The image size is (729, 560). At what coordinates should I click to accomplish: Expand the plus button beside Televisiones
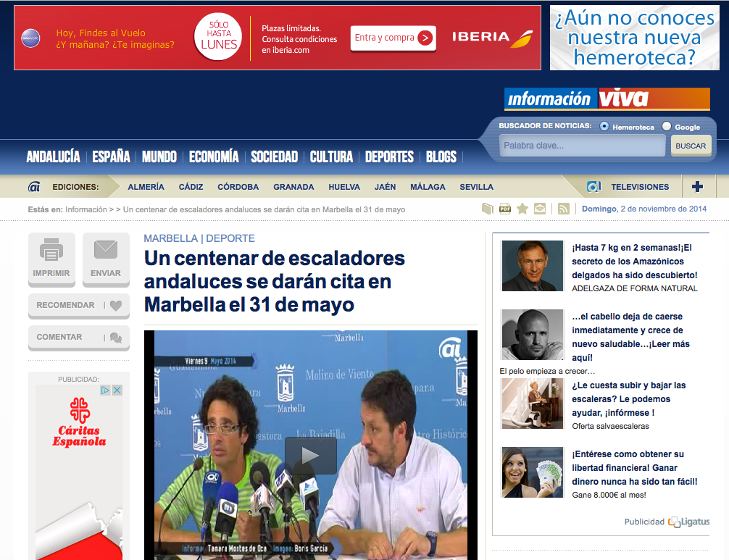point(697,187)
